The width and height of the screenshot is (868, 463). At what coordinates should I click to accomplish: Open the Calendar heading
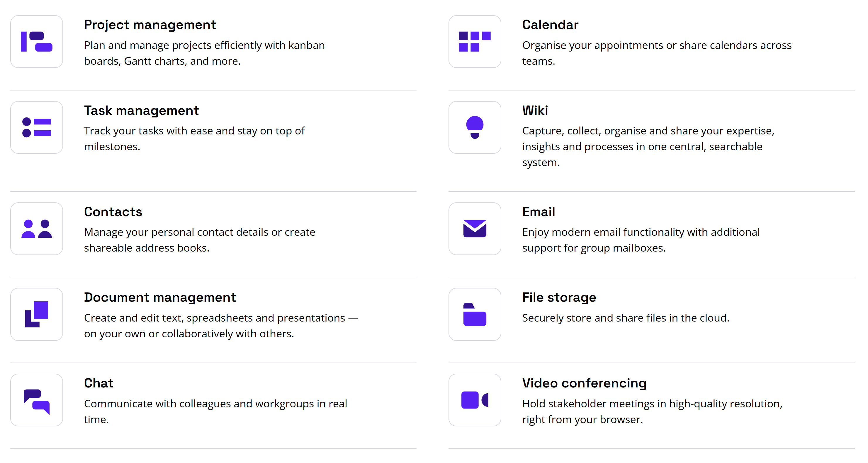pyautogui.click(x=550, y=25)
